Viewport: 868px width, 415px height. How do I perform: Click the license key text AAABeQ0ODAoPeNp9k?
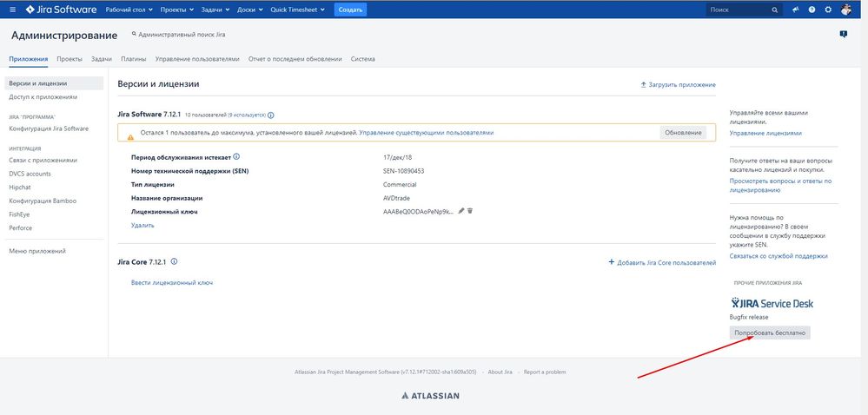tap(418, 211)
